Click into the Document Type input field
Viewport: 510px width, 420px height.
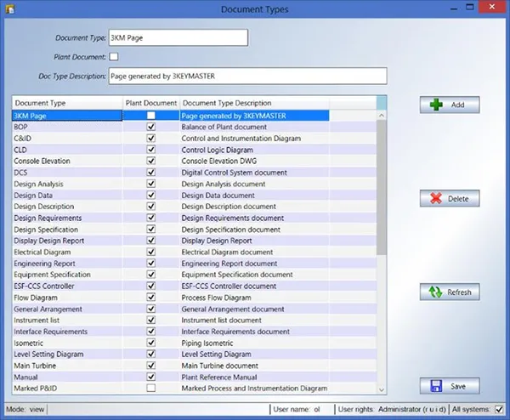[x=178, y=37]
